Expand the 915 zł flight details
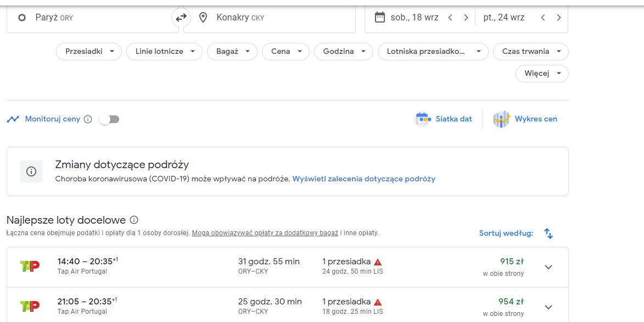 point(548,267)
